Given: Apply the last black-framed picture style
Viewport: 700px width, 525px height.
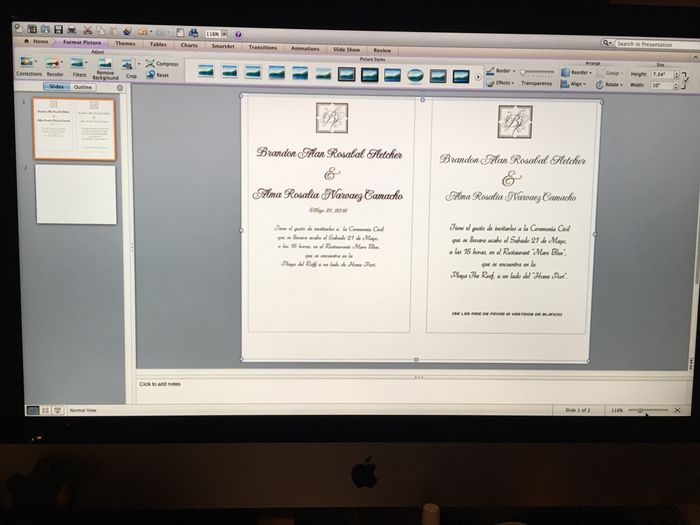Looking at the screenshot, I should pyautogui.click(x=461, y=76).
